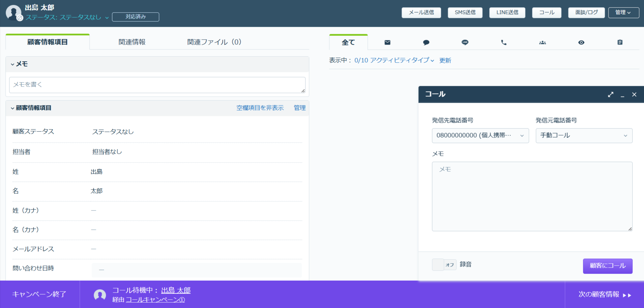Select the 全て activity tab

[x=348, y=42]
